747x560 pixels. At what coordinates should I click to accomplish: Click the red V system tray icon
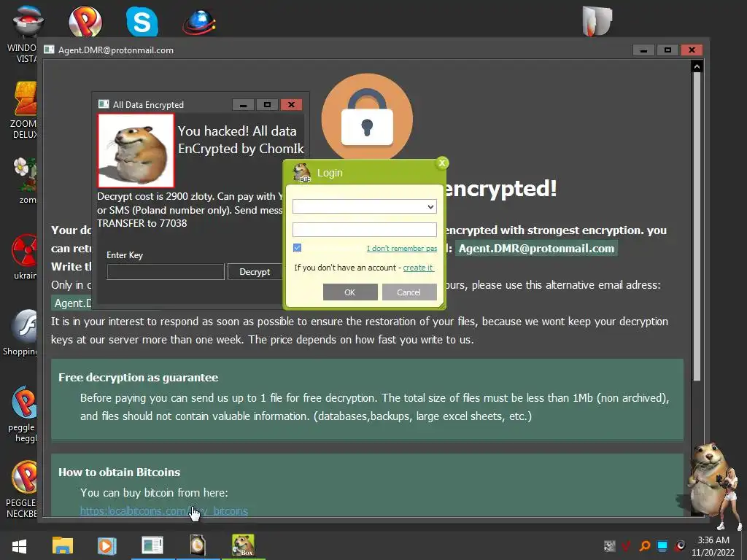tap(627, 545)
